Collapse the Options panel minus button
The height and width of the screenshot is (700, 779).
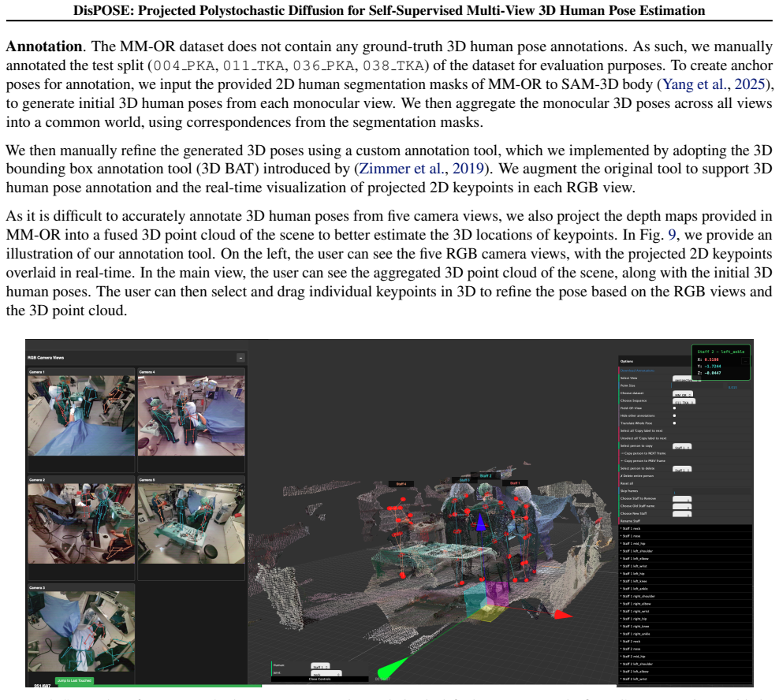(x=745, y=361)
